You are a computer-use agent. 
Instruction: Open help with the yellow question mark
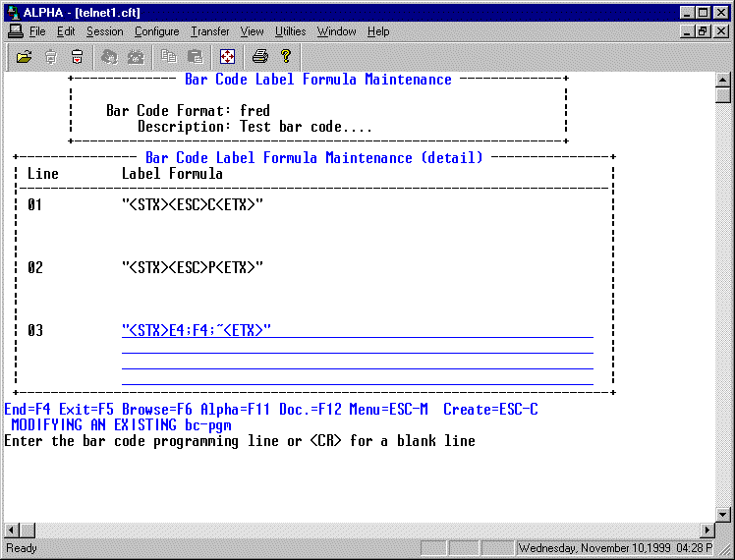[286, 57]
